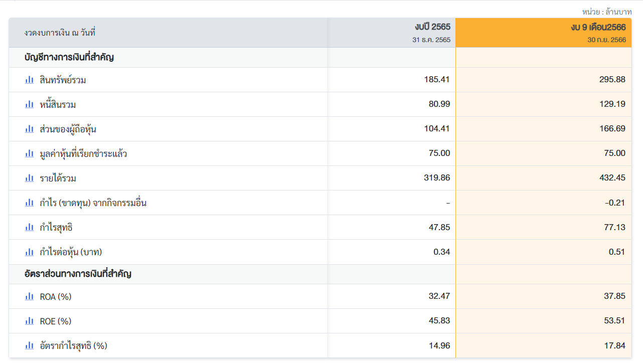
Task: Open chart icon for กำไร (ขาดทุน) จากกิจกรรมอื่น
Action: 30,203
